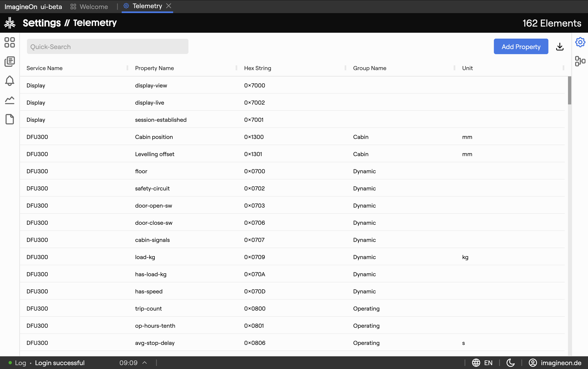This screenshot has width=588, height=369.
Task: Click the Welcome tab grid icon
Action: 73,7
